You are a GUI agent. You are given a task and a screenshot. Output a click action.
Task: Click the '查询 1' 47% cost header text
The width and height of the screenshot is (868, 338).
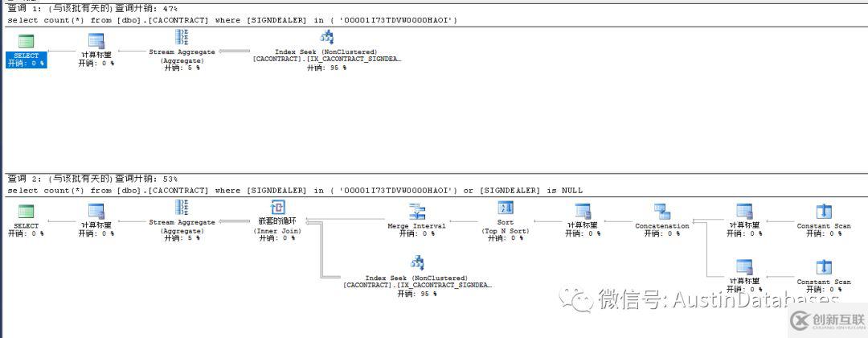click(x=92, y=10)
